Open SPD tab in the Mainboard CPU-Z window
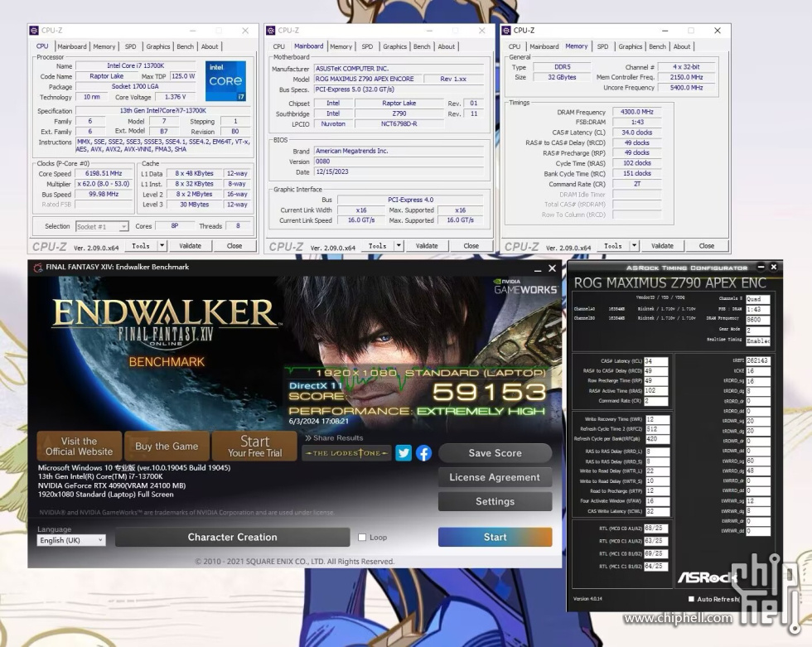The width and height of the screenshot is (812, 647). click(367, 46)
